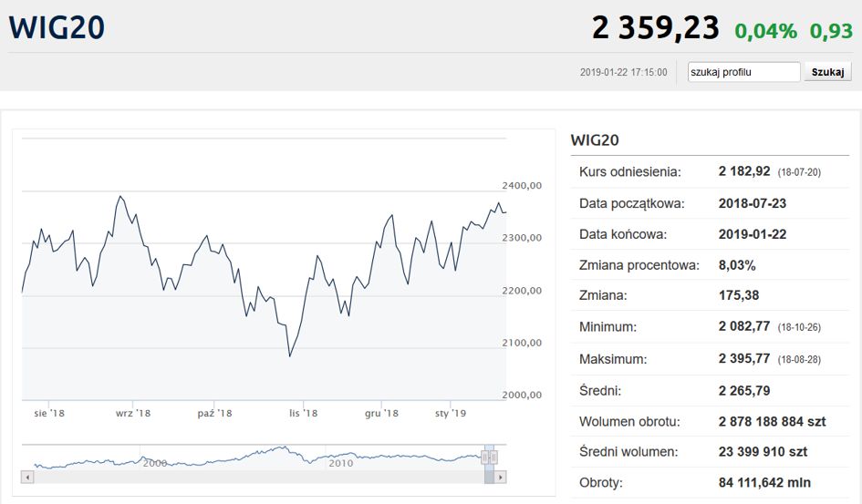Click the WIG20 page title
The width and height of the screenshot is (862, 504).
[x=57, y=28]
